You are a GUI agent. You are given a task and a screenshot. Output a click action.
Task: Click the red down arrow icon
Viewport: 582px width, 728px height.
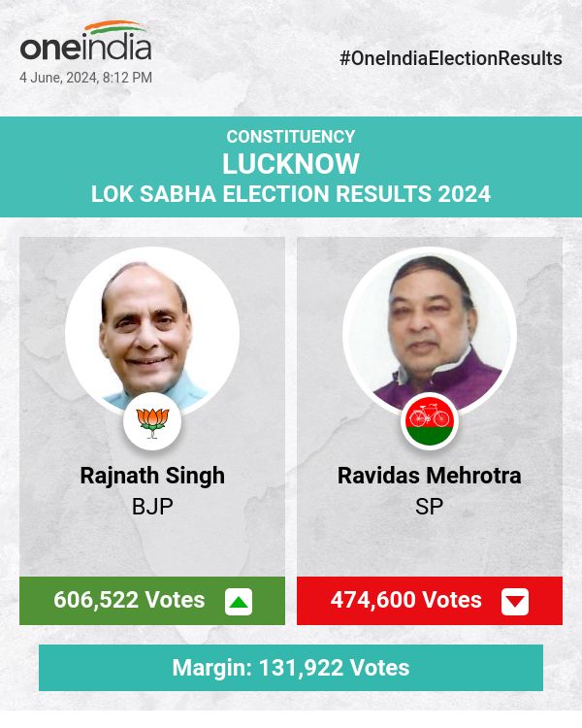[x=515, y=602]
